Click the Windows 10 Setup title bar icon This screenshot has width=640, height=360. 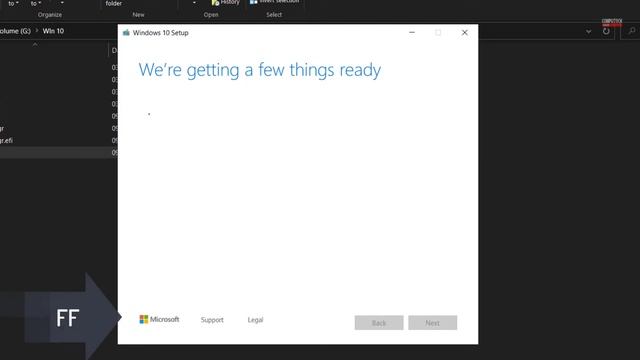(126, 33)
